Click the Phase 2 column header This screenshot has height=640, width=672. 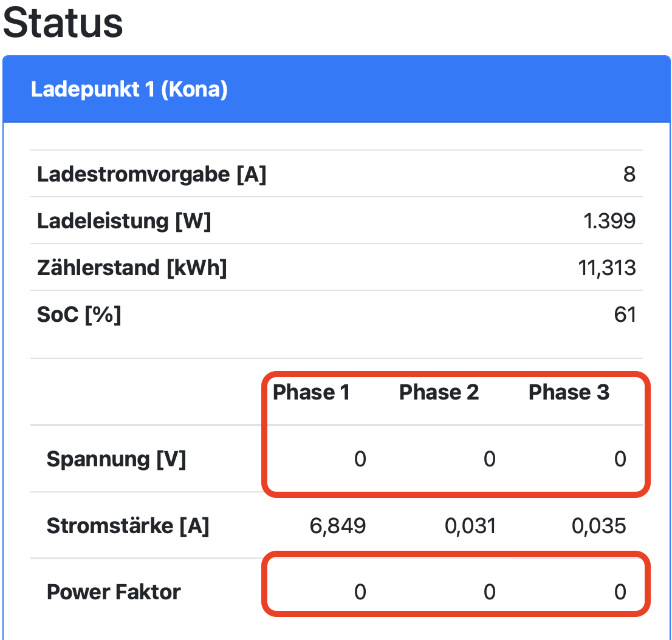tap(439, 392)
